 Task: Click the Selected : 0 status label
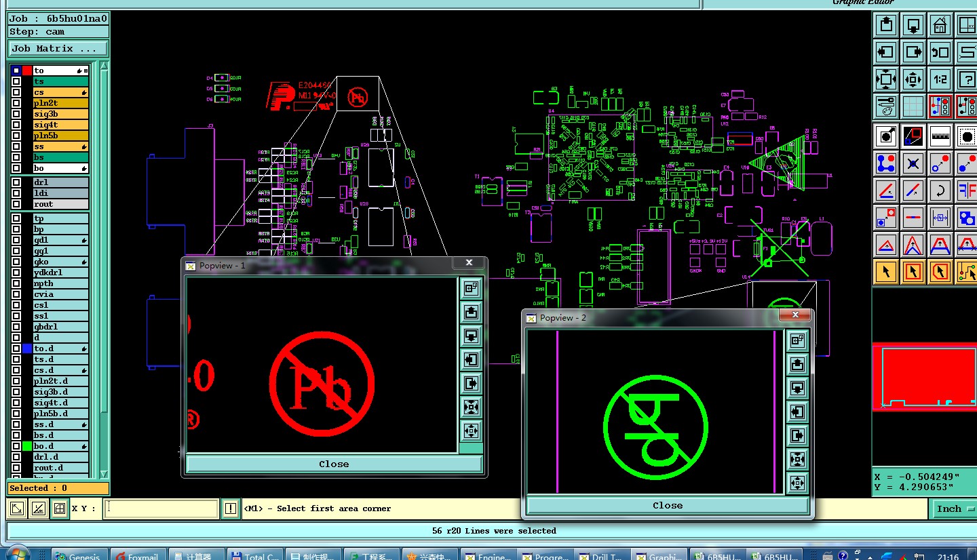tap(58, 488)
